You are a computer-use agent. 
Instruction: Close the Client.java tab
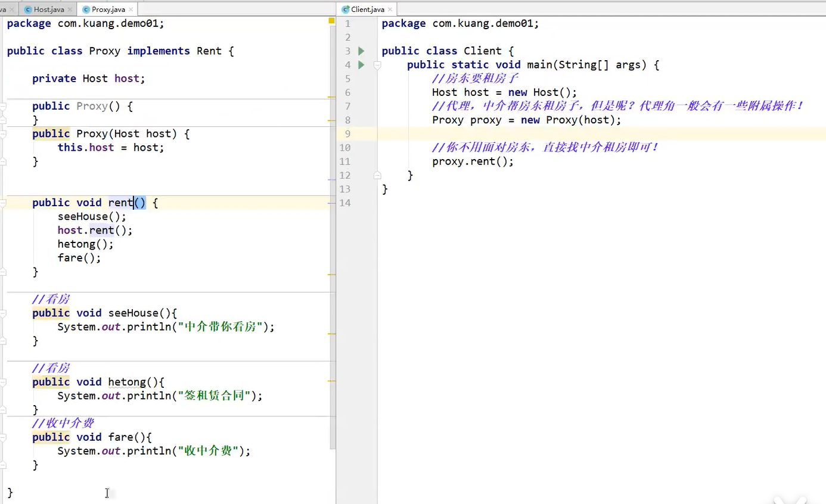(390, 10)
